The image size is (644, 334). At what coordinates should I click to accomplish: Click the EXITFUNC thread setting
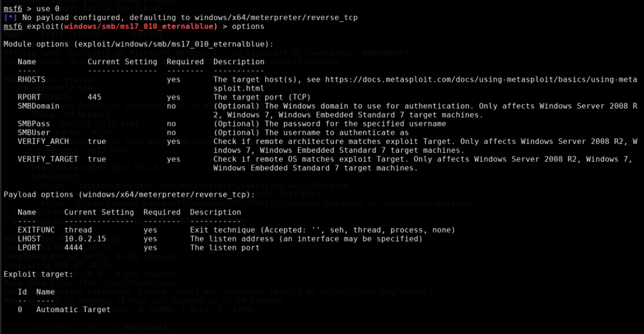click(78, 230)
